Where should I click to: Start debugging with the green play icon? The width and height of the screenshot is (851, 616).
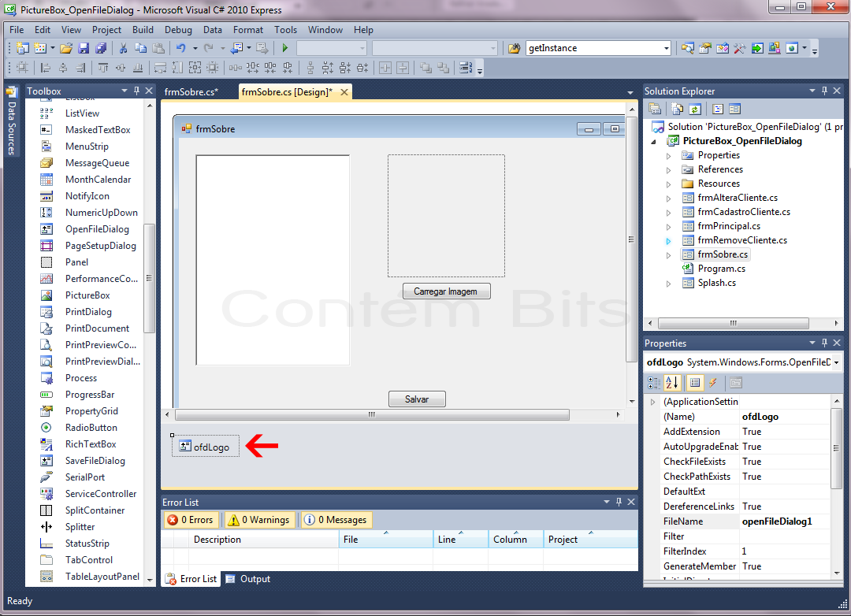click(x=285, y=48)
